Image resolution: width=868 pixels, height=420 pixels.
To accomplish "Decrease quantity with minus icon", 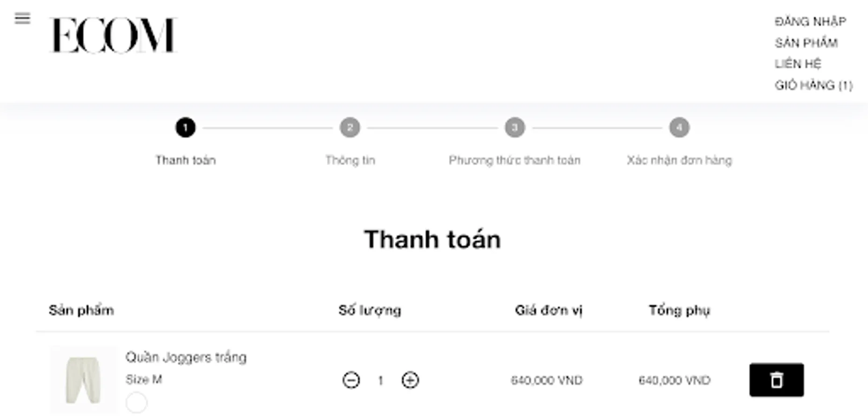I will pyautogui.click(x=351, y=380).
